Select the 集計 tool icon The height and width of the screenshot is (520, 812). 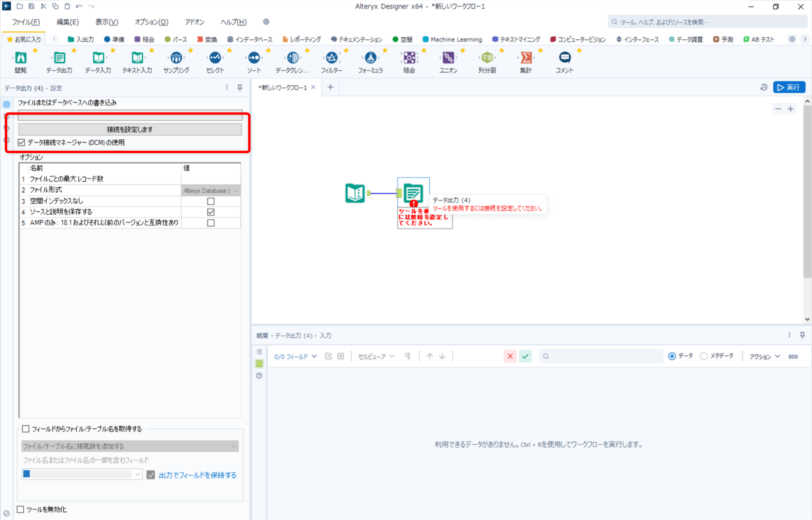526,58
